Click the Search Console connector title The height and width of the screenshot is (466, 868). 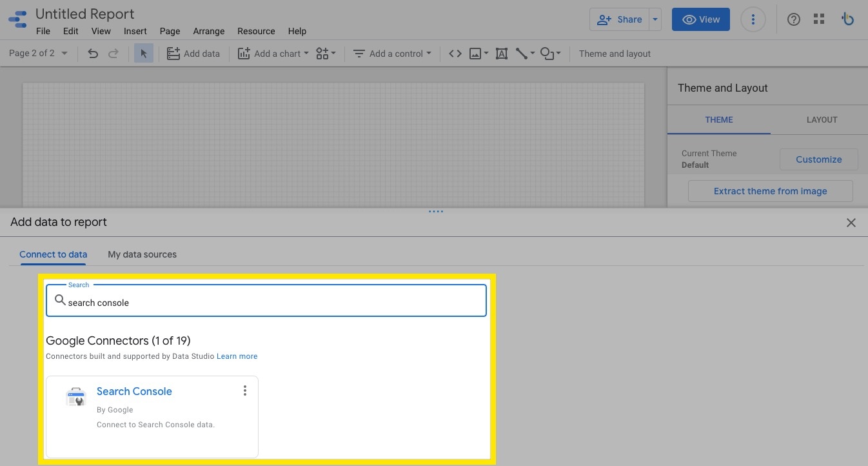click(134, 391)
